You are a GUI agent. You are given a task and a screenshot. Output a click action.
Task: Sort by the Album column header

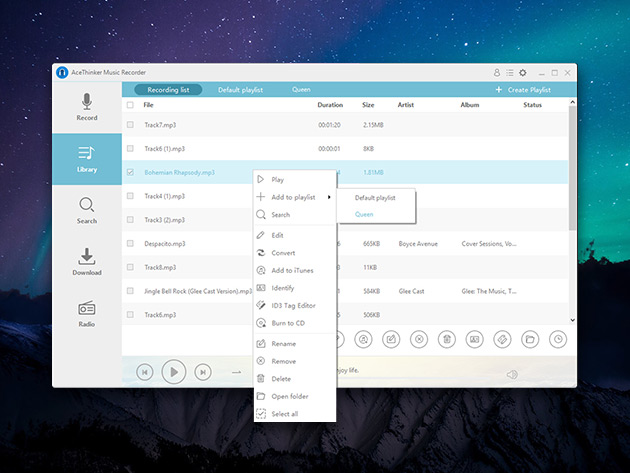coord(470,105)
